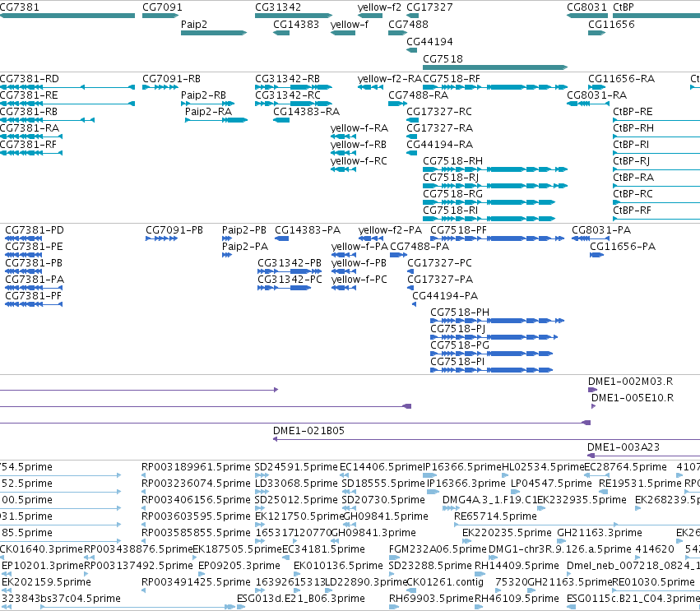Screen dimensions: 700x611
Task: Open protein CG31342-PB
Action: (x=290, y=263)
